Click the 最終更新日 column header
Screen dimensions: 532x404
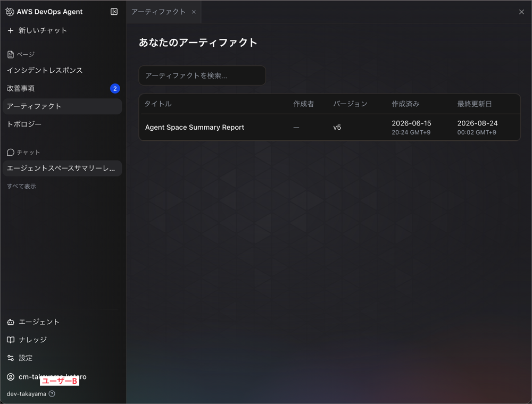click(x=475, y=104)
